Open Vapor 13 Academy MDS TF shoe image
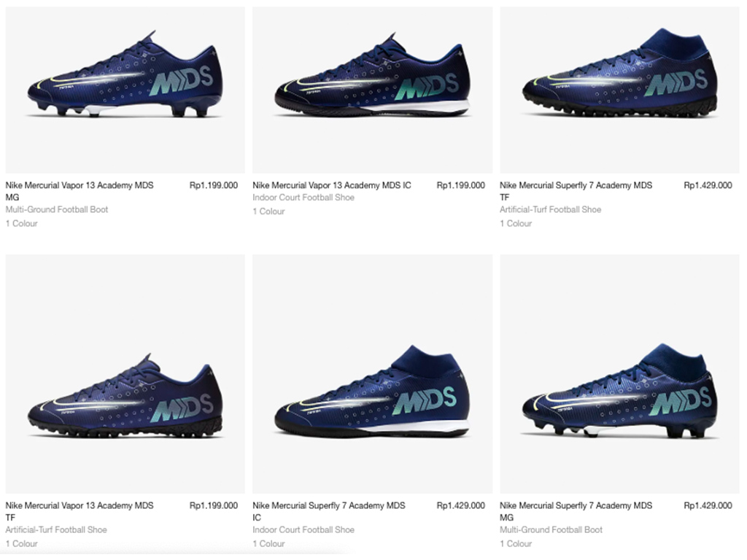747x560 pixels. coord(125,374)
